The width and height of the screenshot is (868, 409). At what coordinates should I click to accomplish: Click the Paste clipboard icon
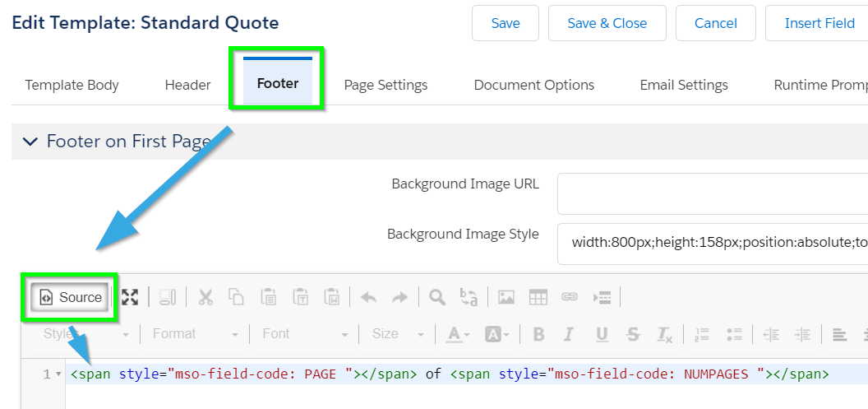269,298
